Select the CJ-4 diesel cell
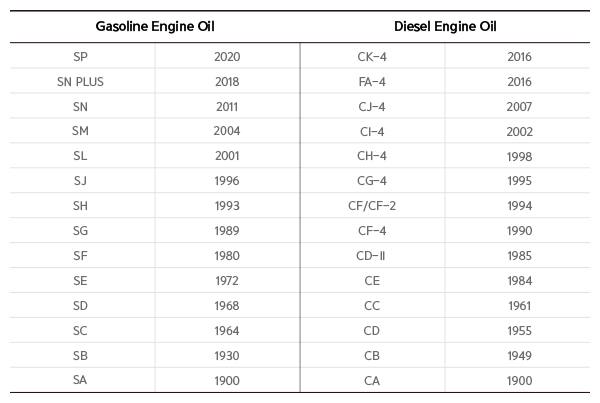The width and height of the screenshot is (600, 403). pyautogui.click(x=372, y=106)
